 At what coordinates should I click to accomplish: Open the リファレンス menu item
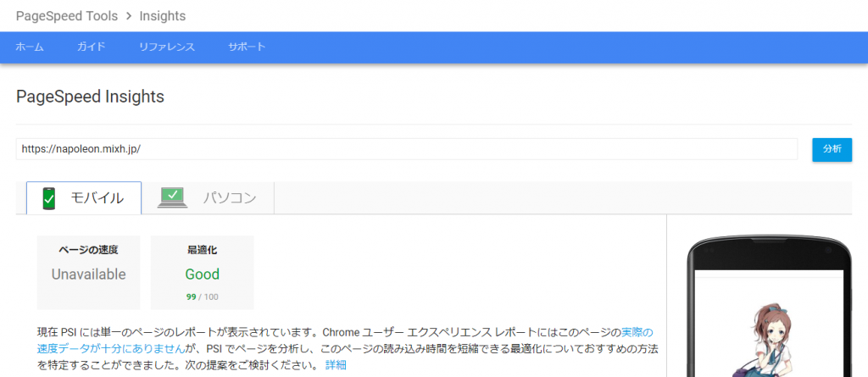pos(167,47)
